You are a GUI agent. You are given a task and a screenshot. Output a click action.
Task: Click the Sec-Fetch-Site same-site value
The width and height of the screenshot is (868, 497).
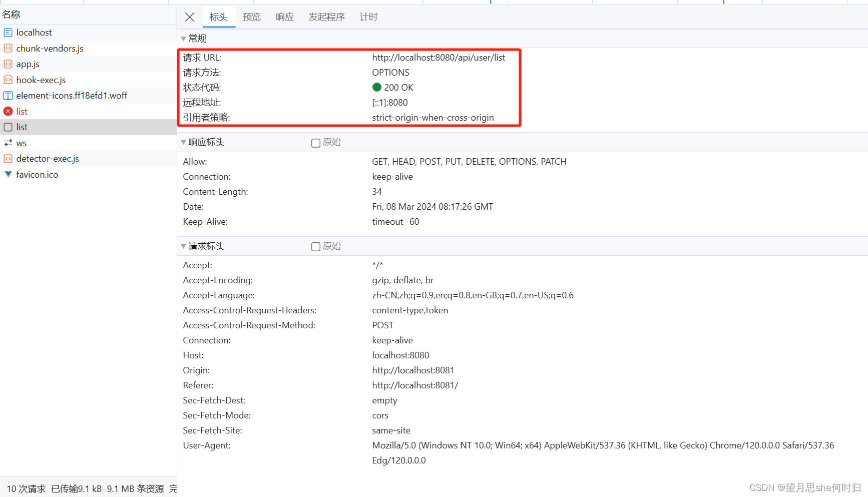pyautogui.click(x=391, y=430)
